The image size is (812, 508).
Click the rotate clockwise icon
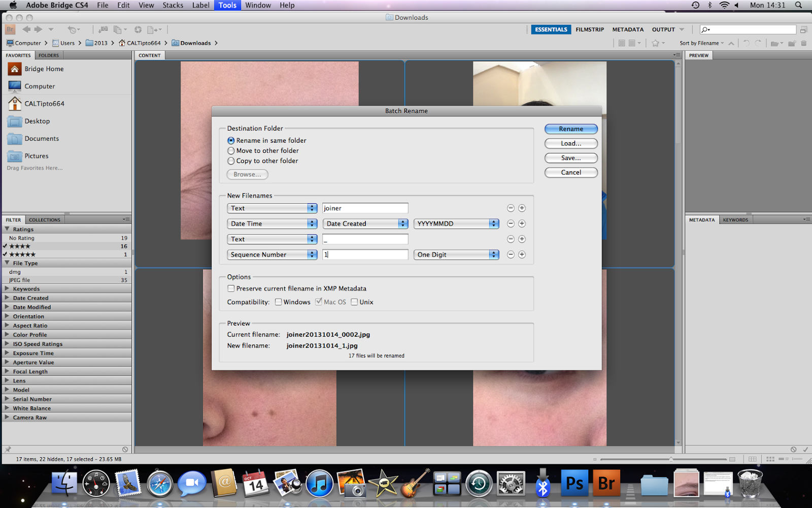758,43
